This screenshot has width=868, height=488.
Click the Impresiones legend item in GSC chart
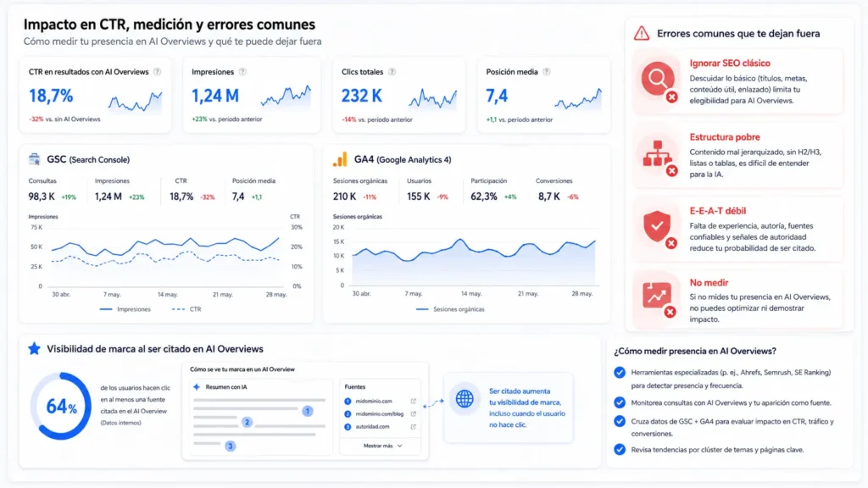(125, 309)
